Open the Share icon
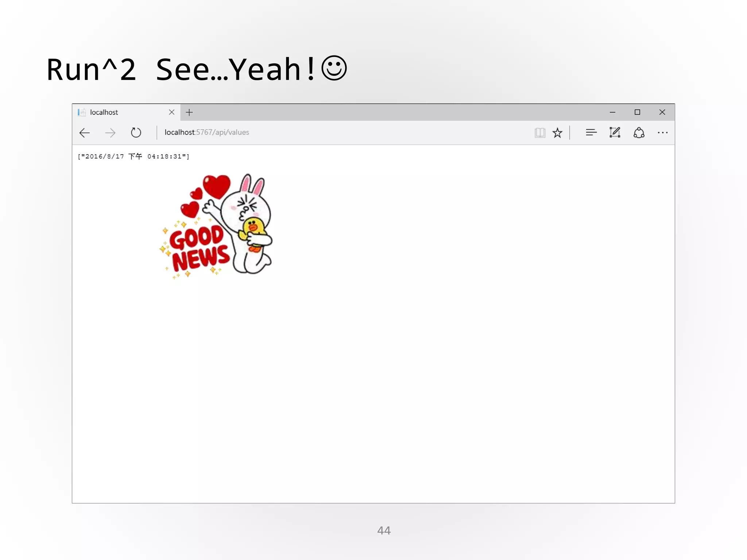This screenshot has height=560, width=747. coord(639,133)
